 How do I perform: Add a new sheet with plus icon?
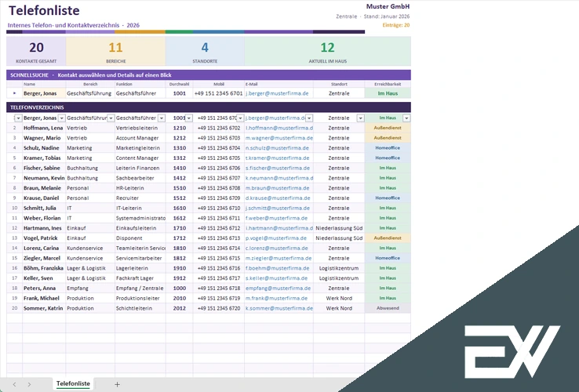pos(117,384)
